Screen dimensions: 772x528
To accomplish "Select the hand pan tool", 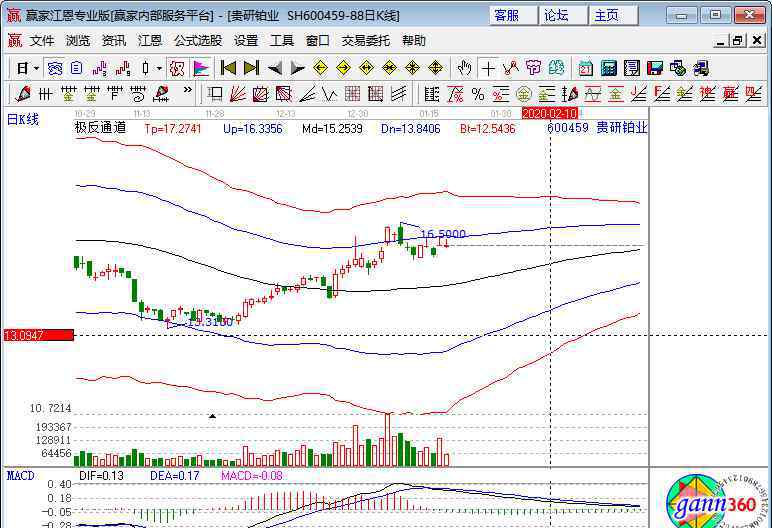I will [x=464, y=68].
